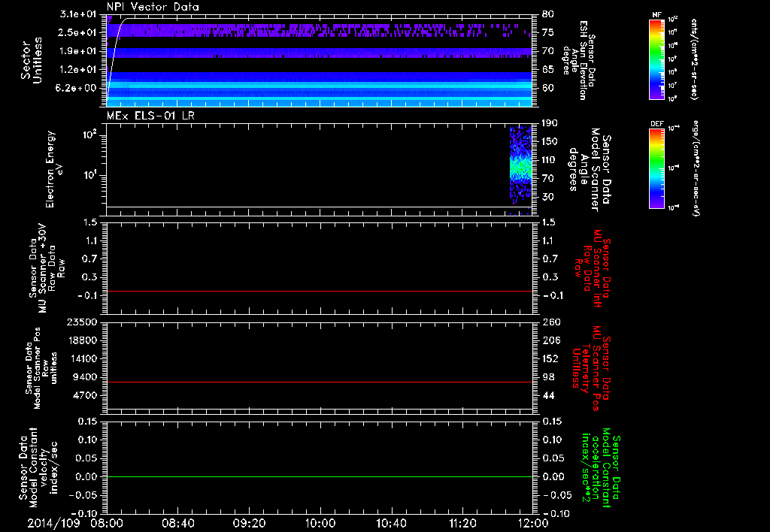Click the 3.1e+01 sector tick label
Image resolution: width=770 pixels, height=532 pixels.
tap(78, 14)
